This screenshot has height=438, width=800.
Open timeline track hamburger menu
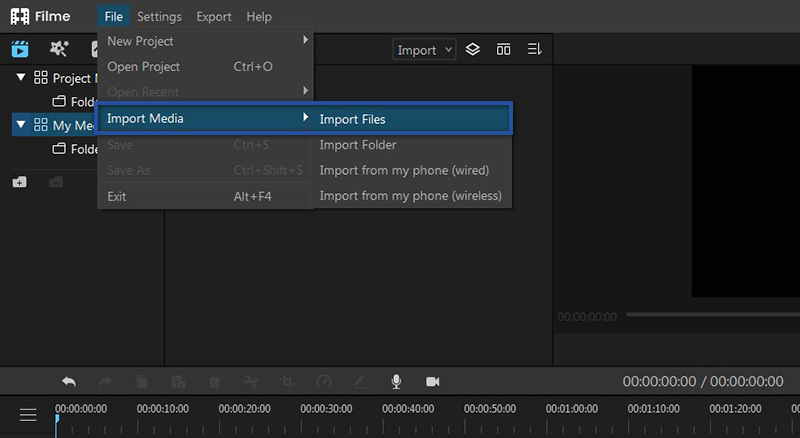click(28, 415)
